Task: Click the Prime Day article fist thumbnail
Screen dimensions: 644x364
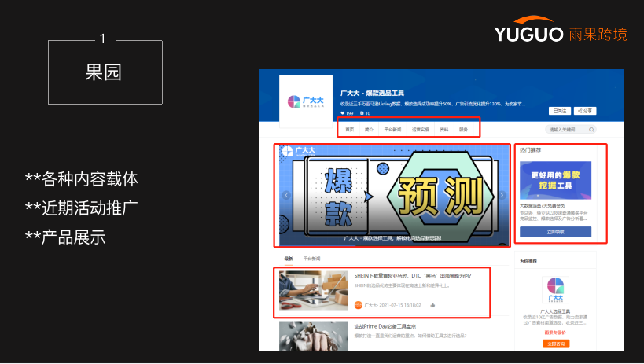Action: (314, 336)
